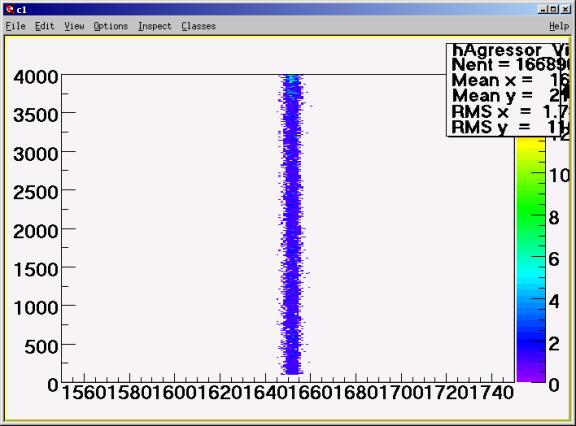Open the Classes menu
This screenshot has height=426, width=576.
pos(198,26)
